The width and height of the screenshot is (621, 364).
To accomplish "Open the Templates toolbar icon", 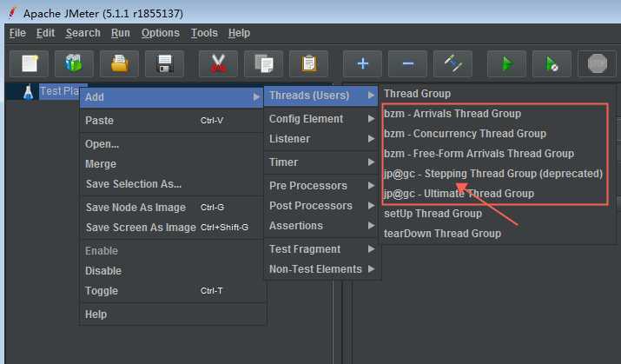I will coord(74,63).
